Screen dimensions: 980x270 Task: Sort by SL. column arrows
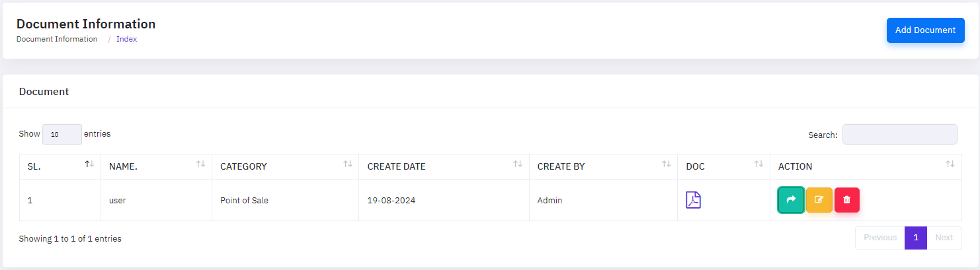point(89,164)
